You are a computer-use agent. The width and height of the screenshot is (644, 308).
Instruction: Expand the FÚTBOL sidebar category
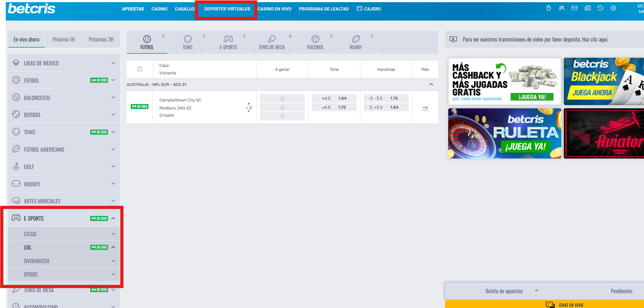pyautogui.click(x=113, y=80)
